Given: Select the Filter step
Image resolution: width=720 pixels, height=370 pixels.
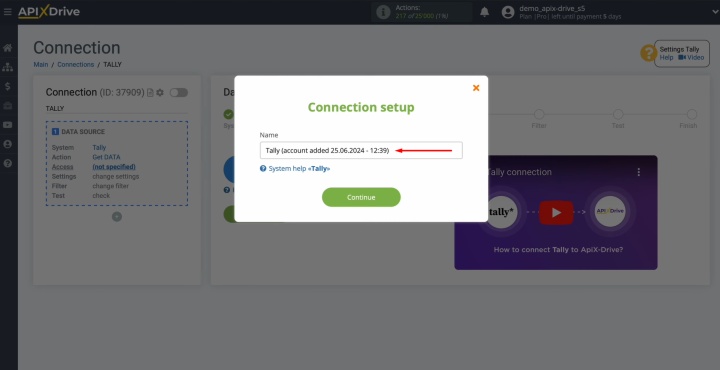Looking at the screenshot, I should point(539,114).
